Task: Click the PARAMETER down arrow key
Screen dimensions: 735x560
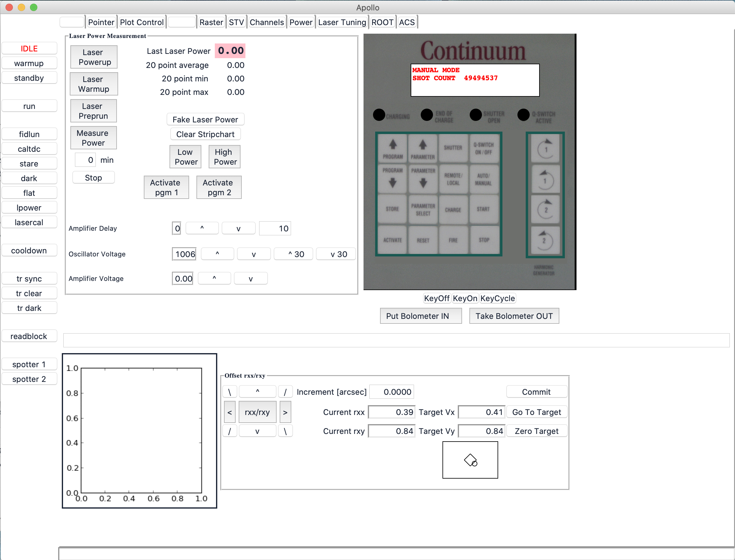Action: tap(423, 179)
